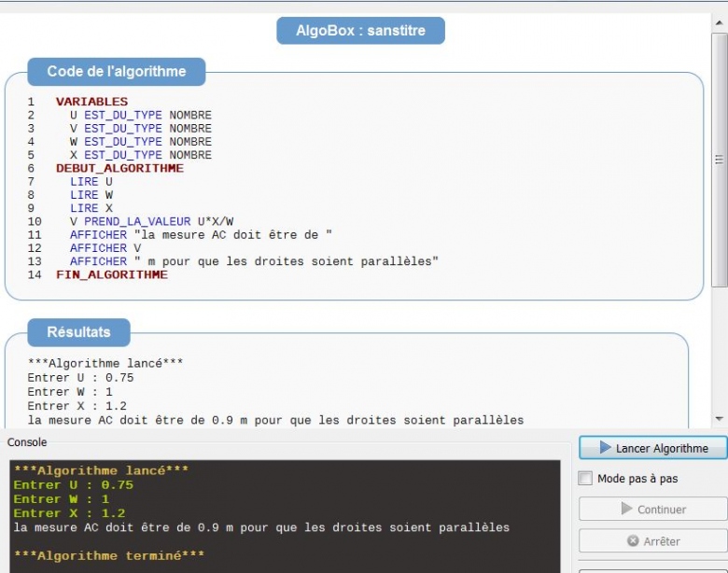Click the VARIABLES keyword on line 1
This screenshot has height=573, width=728.
click(91, 102)
